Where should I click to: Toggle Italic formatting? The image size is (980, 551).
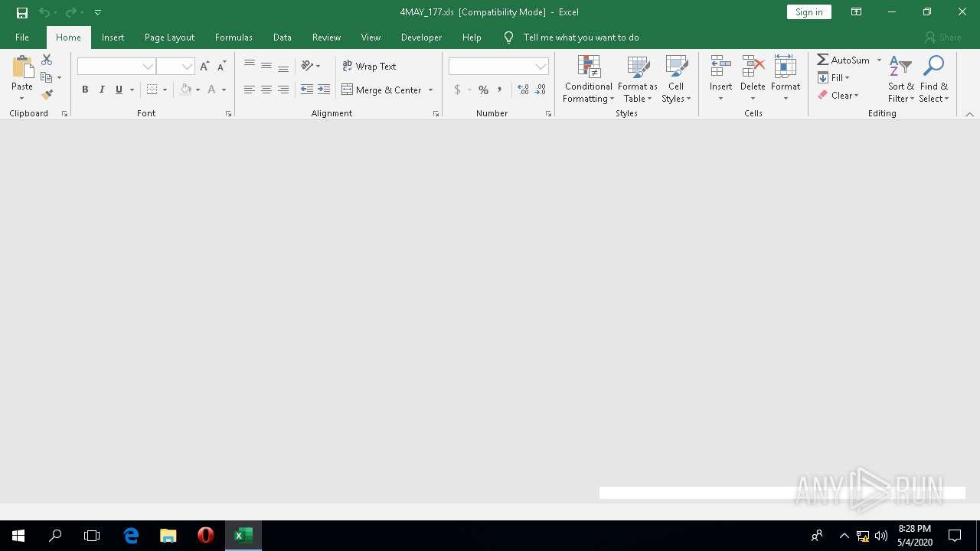pos(102,90)
